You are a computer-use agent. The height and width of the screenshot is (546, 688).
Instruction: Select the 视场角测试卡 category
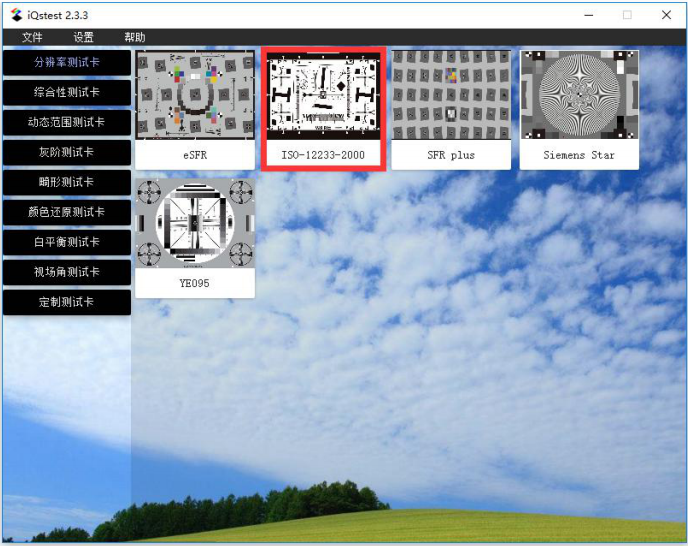point(67,272)
